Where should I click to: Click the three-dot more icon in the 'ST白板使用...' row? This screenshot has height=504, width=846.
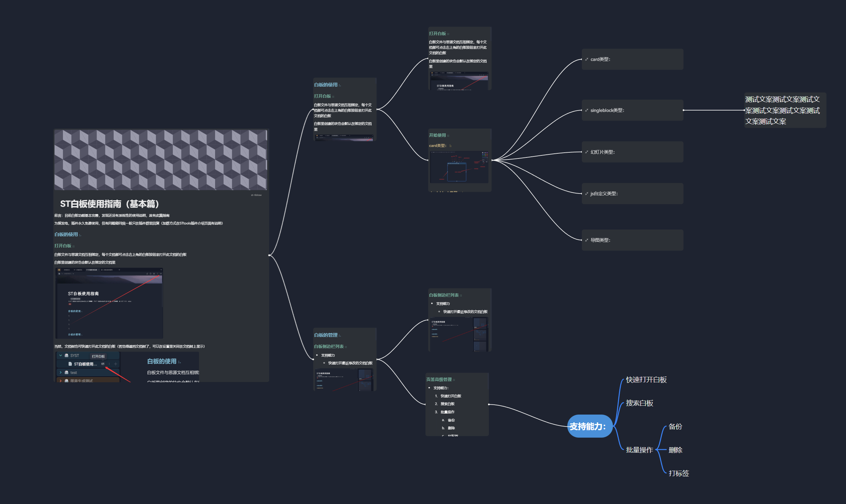coord(109,364)
